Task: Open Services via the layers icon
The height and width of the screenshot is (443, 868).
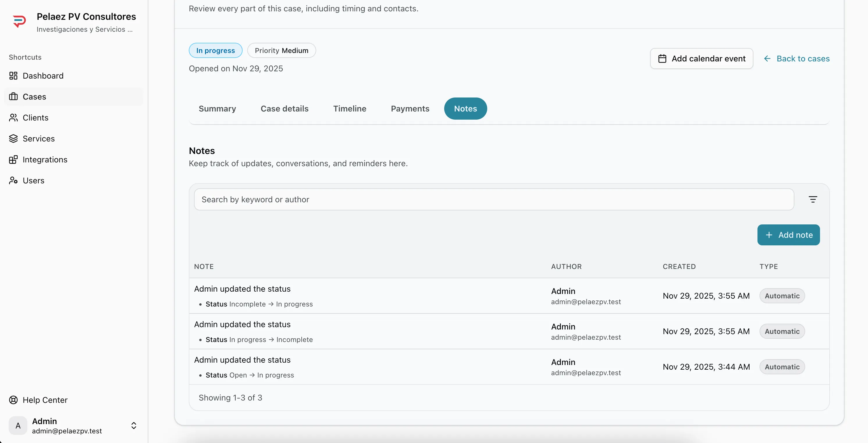Action: [13, 139]
